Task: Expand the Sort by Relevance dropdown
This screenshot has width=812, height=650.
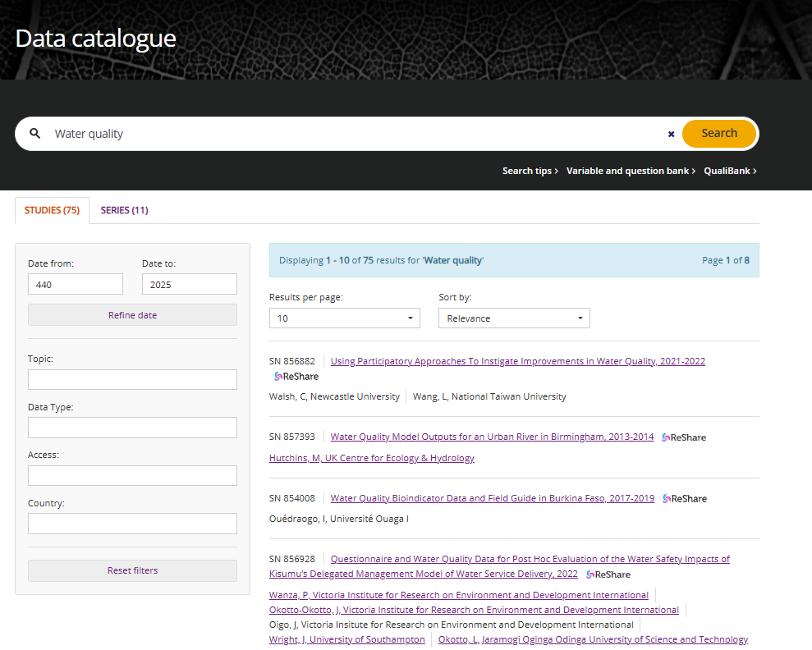Action: click(514, 318)
